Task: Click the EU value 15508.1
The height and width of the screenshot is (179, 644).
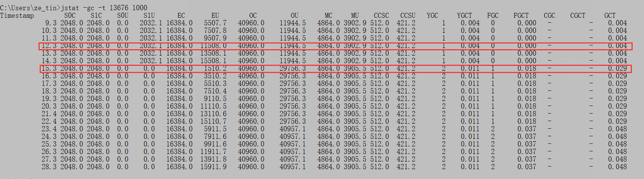Action: point(213,61)
